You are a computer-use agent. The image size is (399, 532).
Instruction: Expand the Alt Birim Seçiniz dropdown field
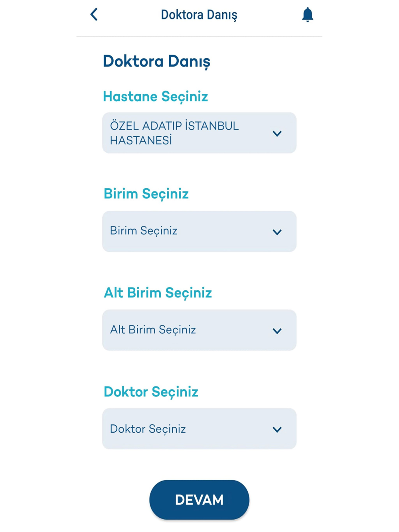pyautogui.click(x=199, y=330)
